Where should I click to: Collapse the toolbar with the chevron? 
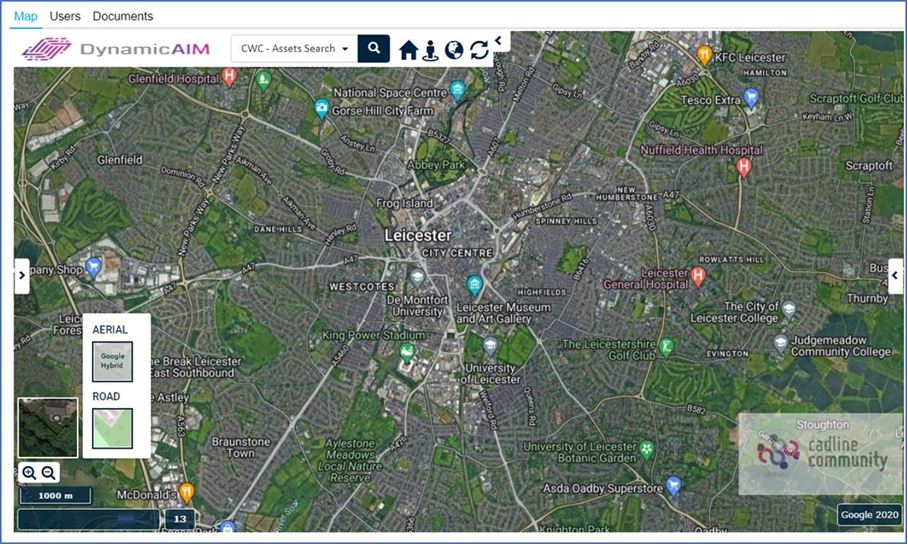tap(499, 41)
